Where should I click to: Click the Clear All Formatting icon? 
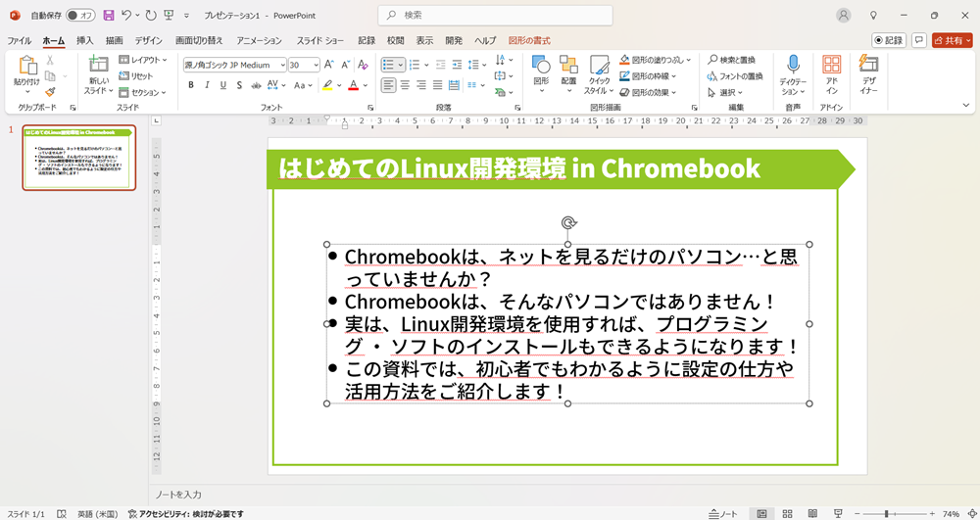[363, 65]
